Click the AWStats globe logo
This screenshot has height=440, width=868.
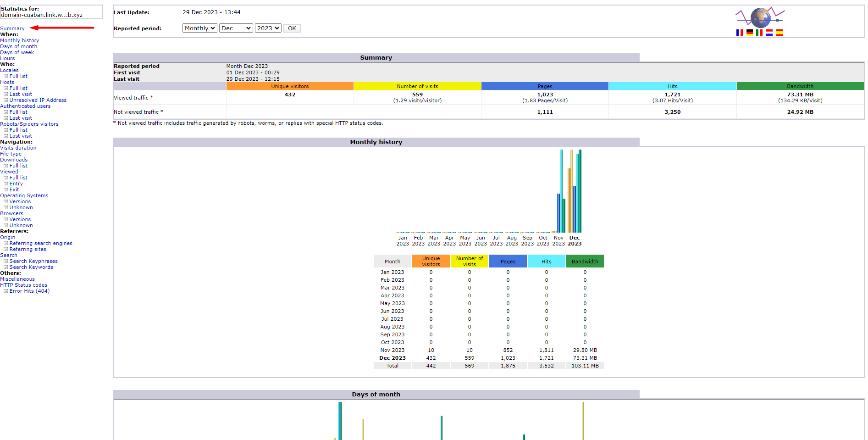pos(760,17)
